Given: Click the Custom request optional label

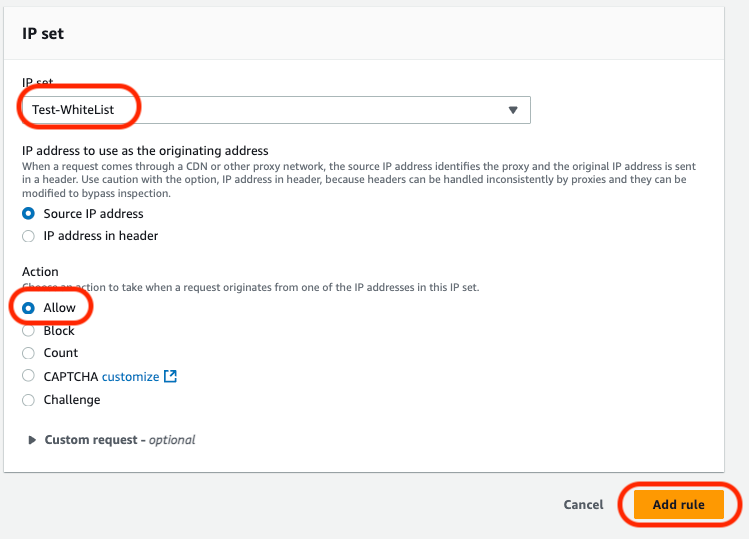Looking at the screenshot, I should (120, 440).
